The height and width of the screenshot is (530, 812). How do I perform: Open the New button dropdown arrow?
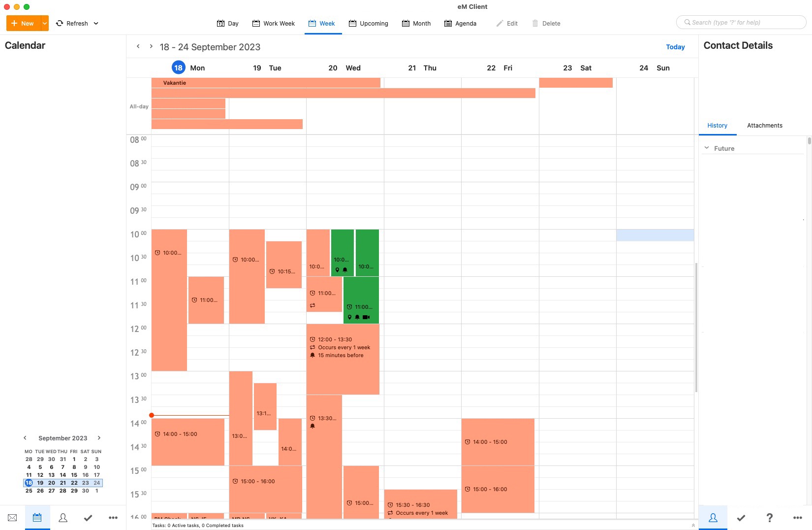(x=45, y=23)
